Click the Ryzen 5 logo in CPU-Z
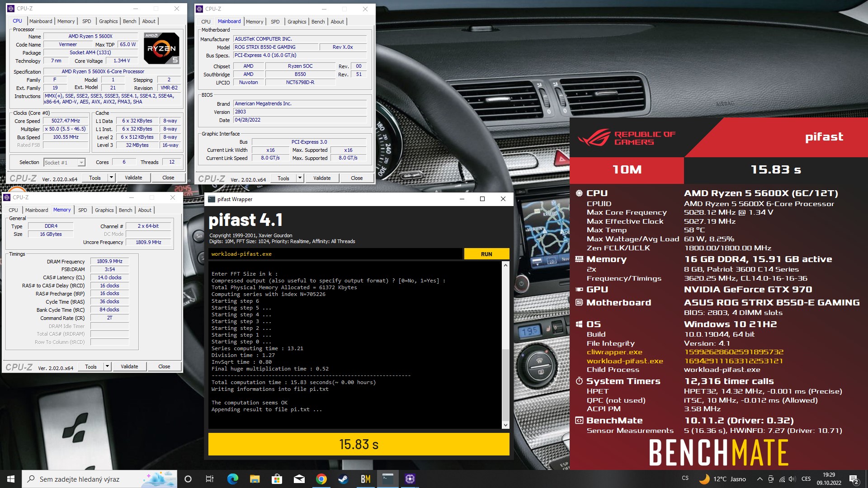Viewport: 868px width, 488px height. pos(161,48)
